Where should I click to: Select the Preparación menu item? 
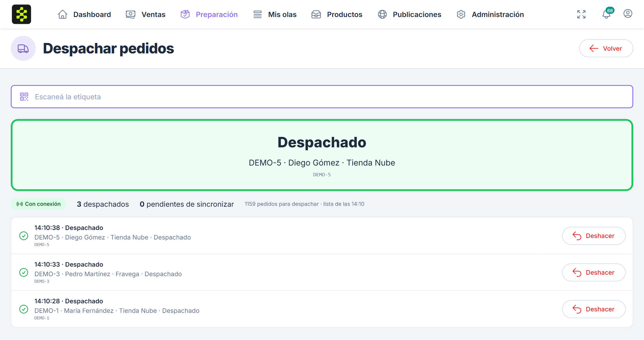(209, 14)
